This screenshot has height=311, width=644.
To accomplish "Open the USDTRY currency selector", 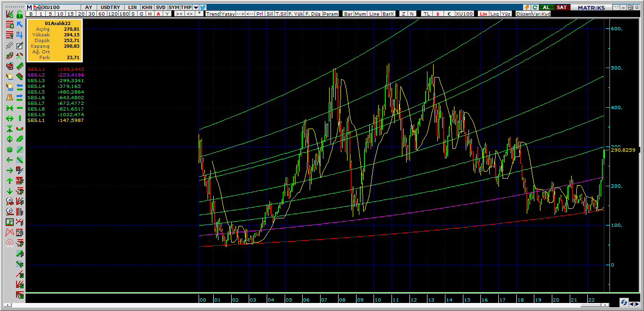I will click(110, 8).
